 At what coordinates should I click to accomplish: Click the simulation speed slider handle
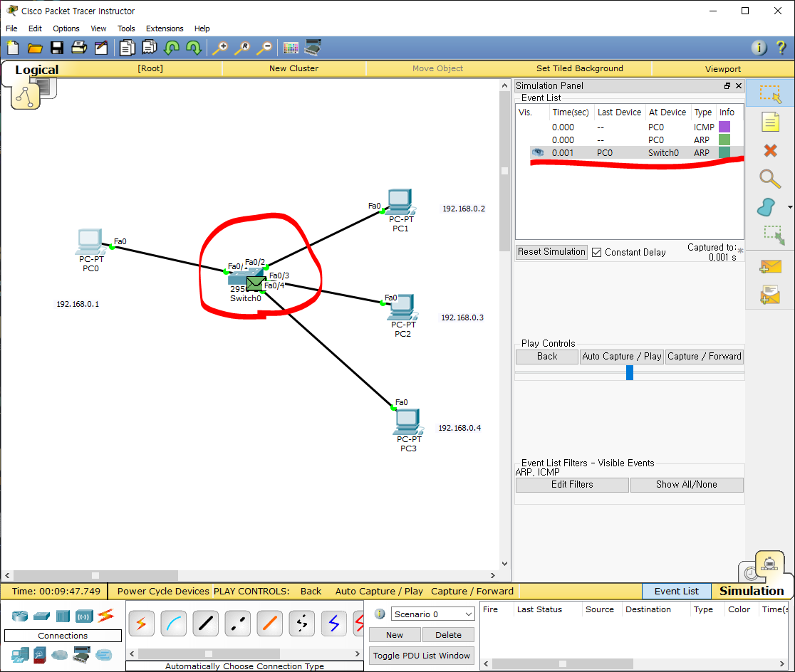(x=630, y=372)
